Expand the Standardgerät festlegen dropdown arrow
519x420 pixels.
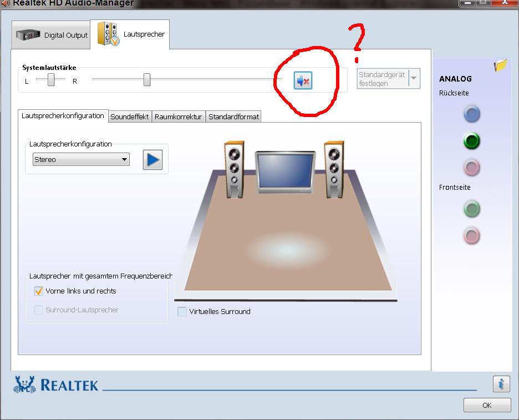click(x=414, y=78)
